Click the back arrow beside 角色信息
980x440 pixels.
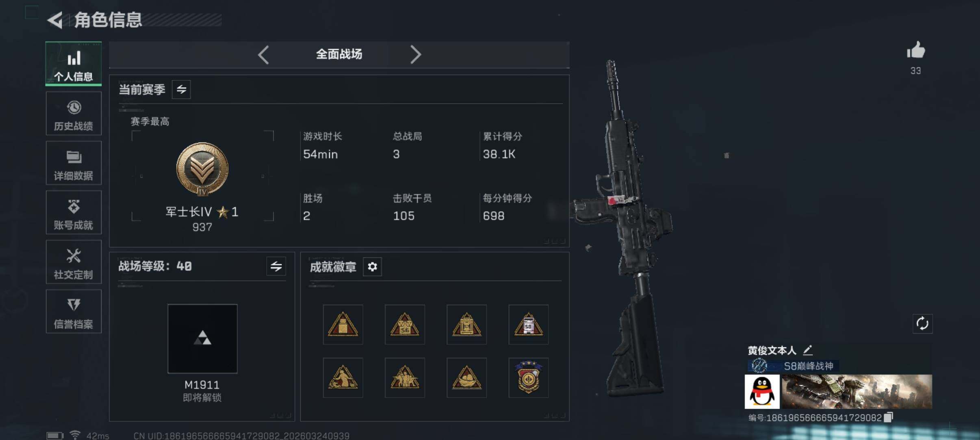55,20
